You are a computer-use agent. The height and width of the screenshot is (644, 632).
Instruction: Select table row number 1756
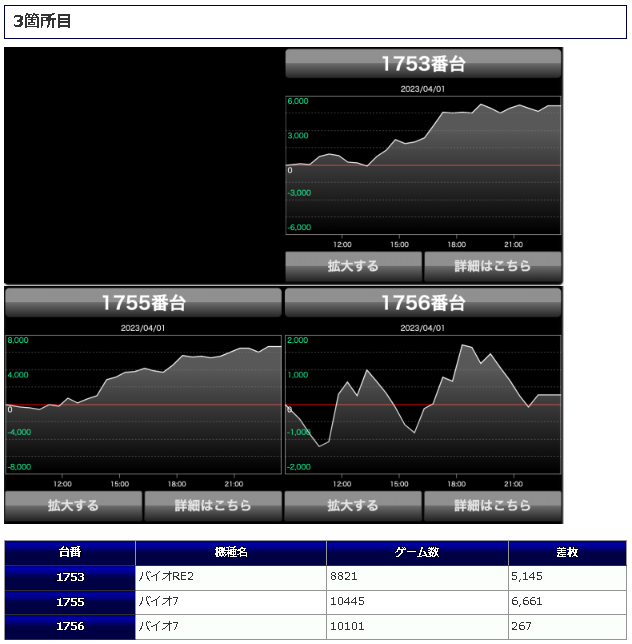click(x=70, y=627)
